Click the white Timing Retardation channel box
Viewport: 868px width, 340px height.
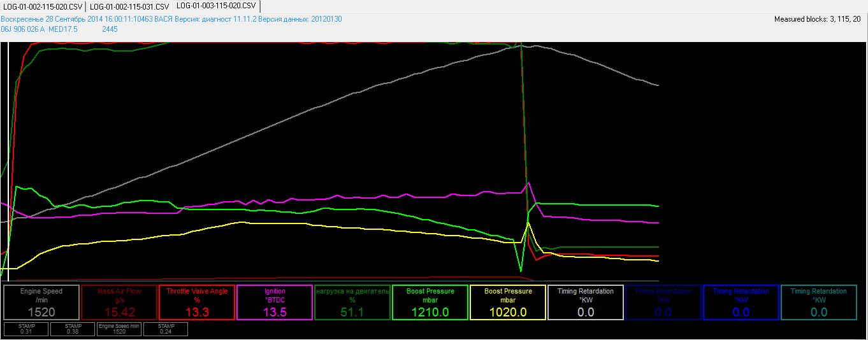pos(586,302)
